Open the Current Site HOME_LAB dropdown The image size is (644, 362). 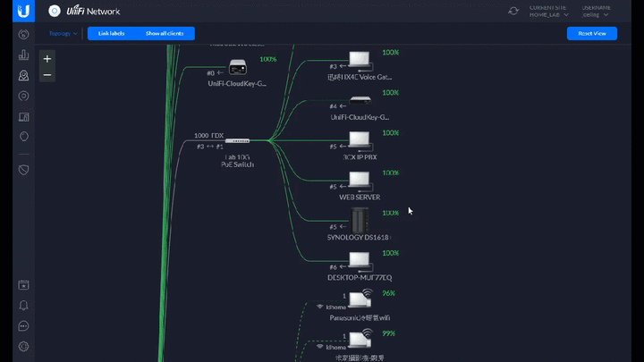[548, 12]
